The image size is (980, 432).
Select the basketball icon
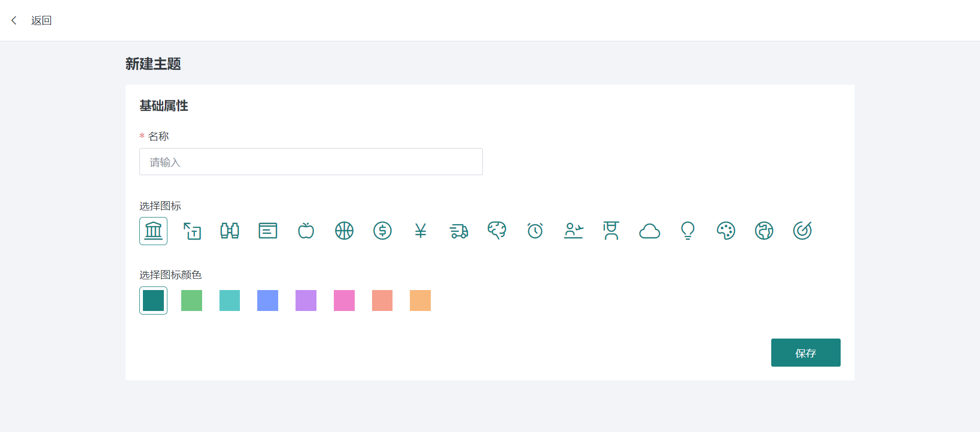click(x=344, y=231)
